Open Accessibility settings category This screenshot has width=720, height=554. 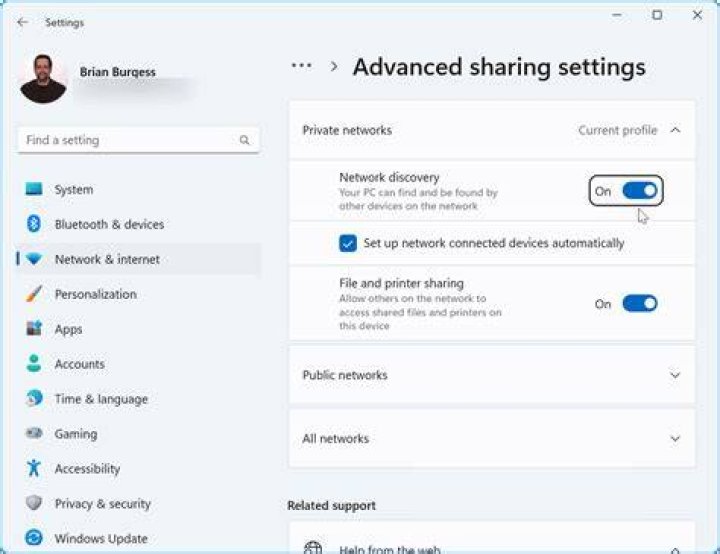pos(138,468)
